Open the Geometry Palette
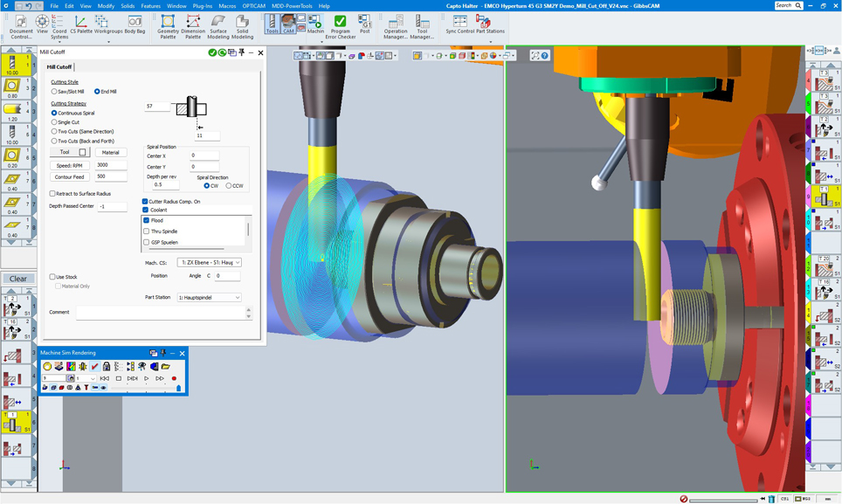842x504 pixels. click(x=167, y=24)
